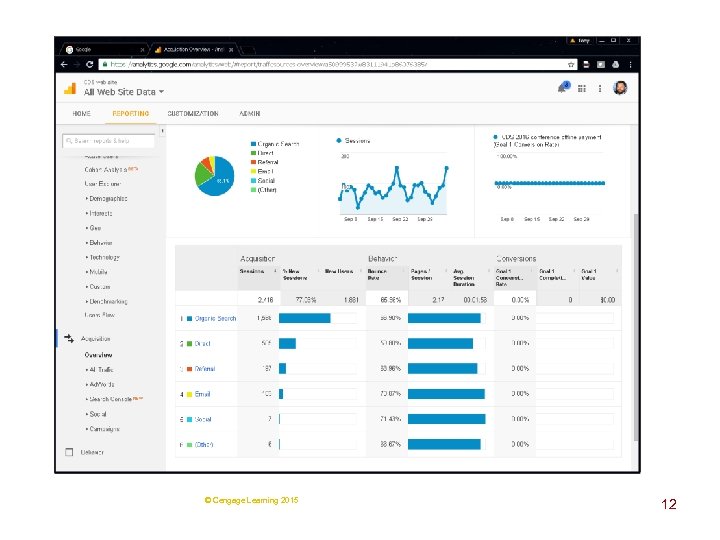The height and width of the screenshot is (540, 720).
Task: Click the Email bounce rate 73.07%
Action: tap(391, 394)
